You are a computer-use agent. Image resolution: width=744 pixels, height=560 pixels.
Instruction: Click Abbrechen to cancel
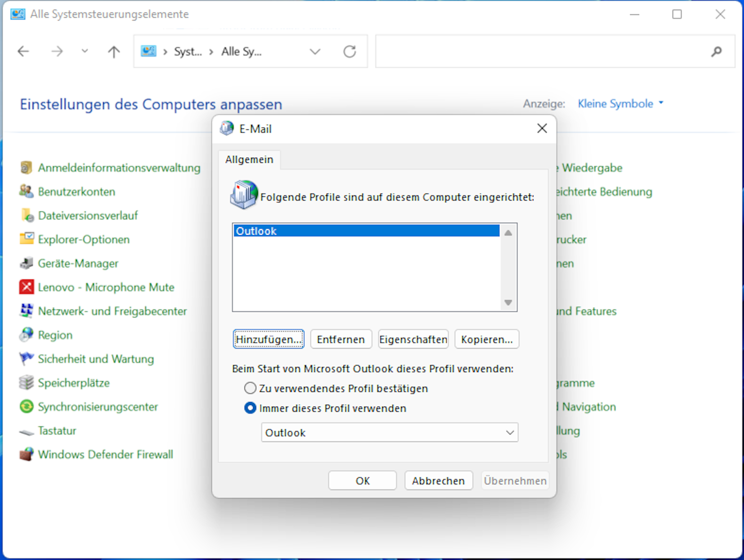438,481
